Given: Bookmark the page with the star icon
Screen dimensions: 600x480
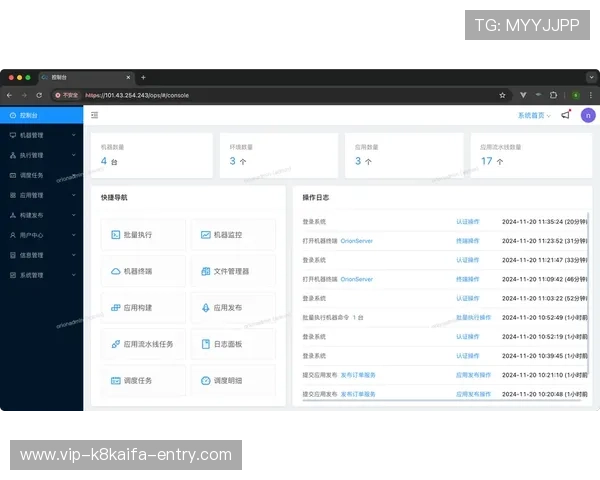Looking at the screenshot, I should 502,95.
